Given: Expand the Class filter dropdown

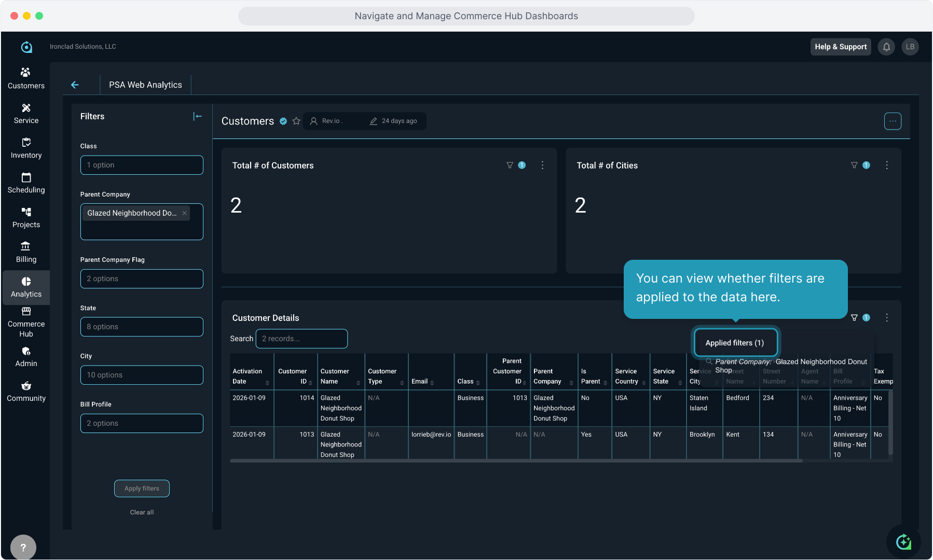Looking at the screenshot, I should pyautogui.click(x=142, y=165).
